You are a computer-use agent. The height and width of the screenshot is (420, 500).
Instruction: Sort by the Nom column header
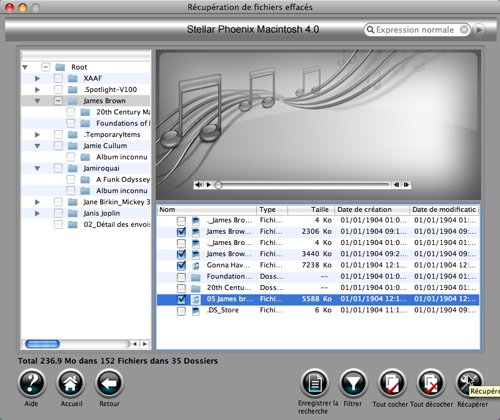click(x=206, y=210)
